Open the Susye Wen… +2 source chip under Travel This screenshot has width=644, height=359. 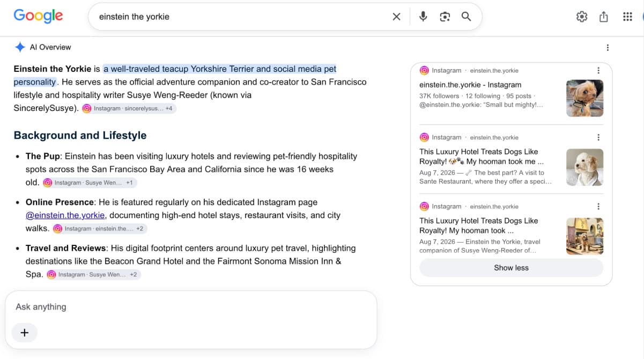click(x=93, y=274)
